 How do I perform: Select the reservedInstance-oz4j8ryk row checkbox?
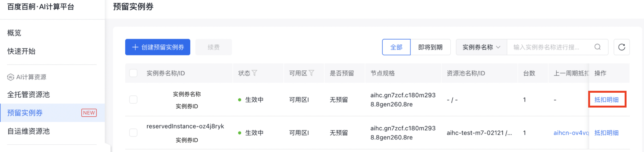tap(133, 133)
